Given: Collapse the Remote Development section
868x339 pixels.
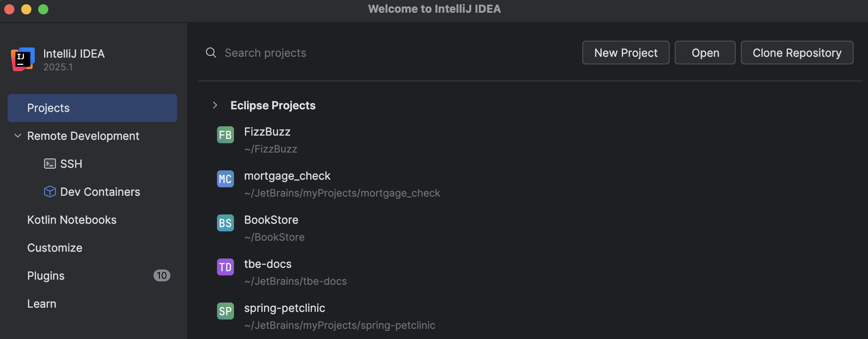Looking at the screenshot, I should tap(18, 136).
